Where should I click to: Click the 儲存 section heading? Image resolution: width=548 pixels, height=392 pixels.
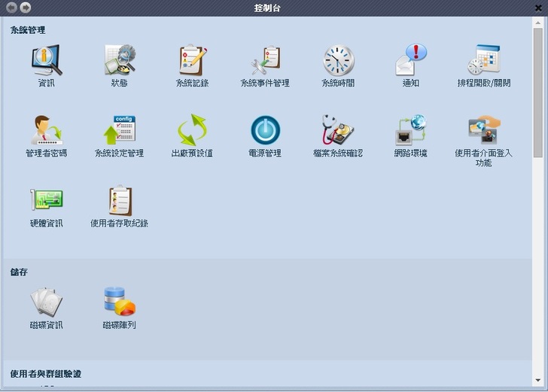(x=19, y=272)
